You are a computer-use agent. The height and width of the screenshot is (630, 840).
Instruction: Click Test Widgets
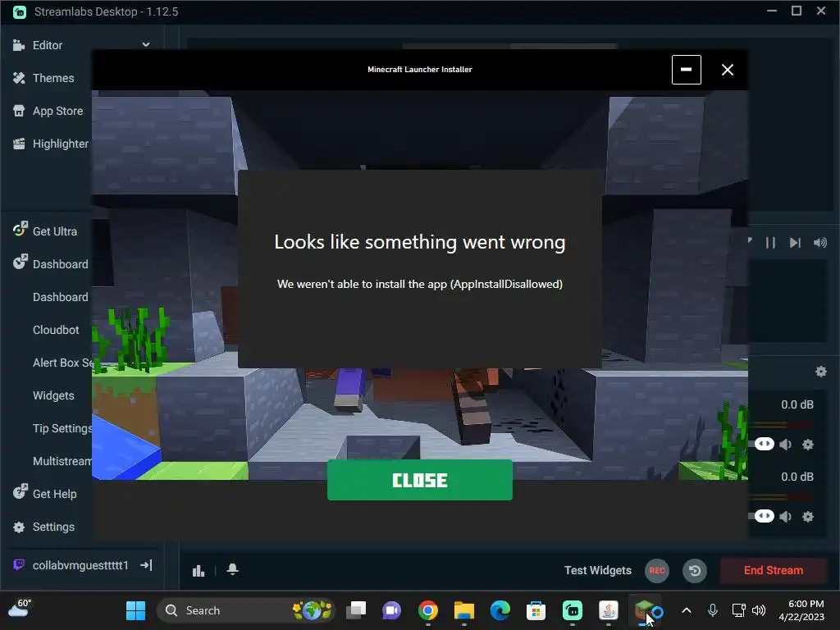click(x=598, y=571)
